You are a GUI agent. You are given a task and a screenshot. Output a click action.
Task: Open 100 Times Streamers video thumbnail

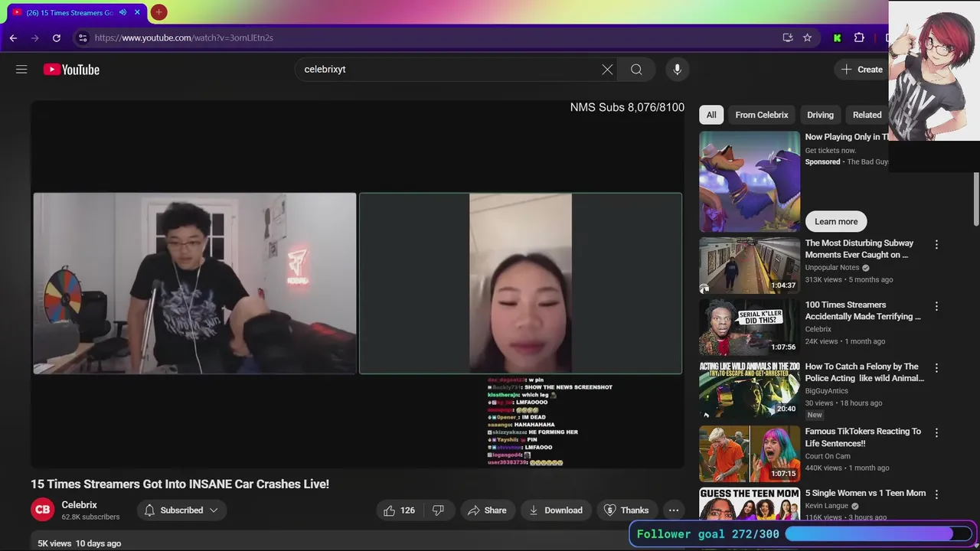(750, 328)
